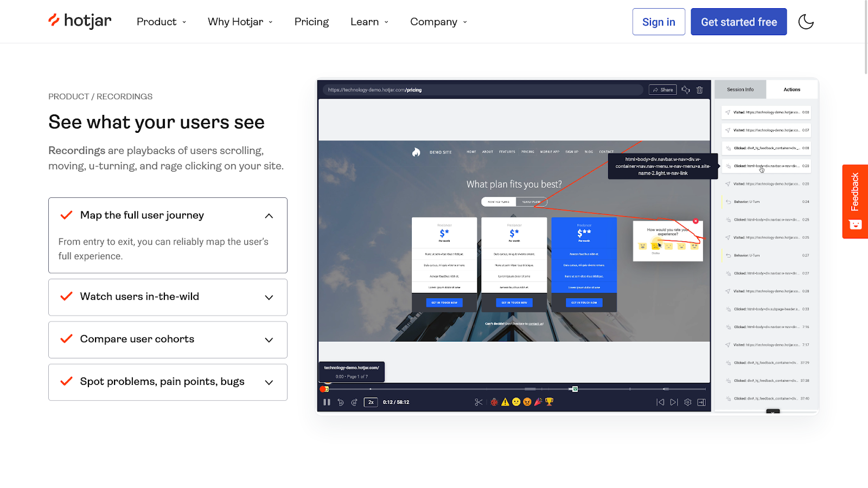Expand Spot problems, pain points, bugs section
Viewport: 868px width, 488px height.
pyautogui.click(x=168, y=382)
